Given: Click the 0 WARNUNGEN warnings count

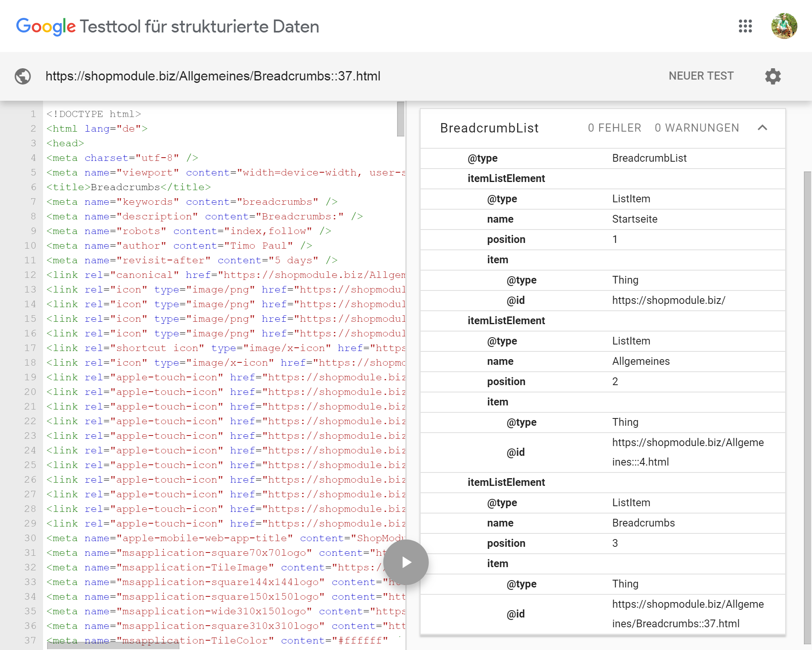Looking at the screenshot, I should (x=697, y=128).
